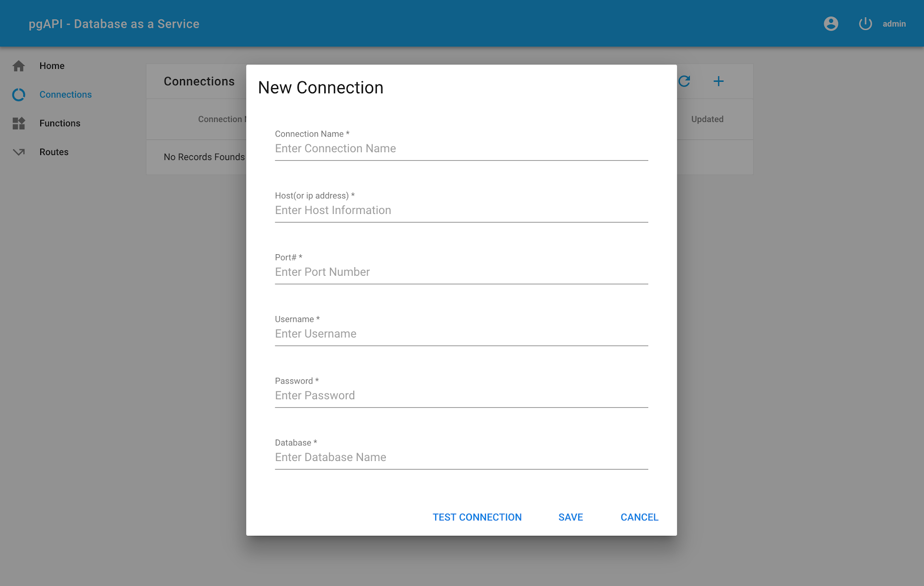Click the Routes expander arrow
This screenshot has width=924, height=586.
click(x=19, y=152)
